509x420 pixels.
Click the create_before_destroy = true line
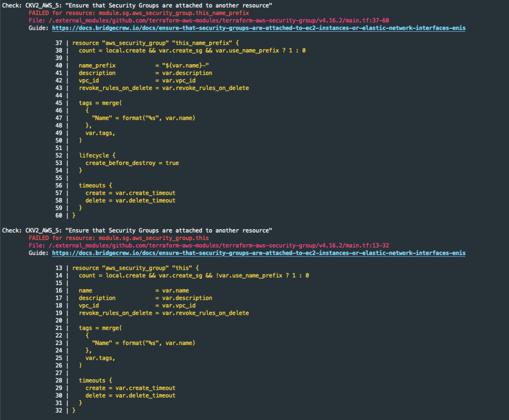pyautogui.click(x=132, y=163)
